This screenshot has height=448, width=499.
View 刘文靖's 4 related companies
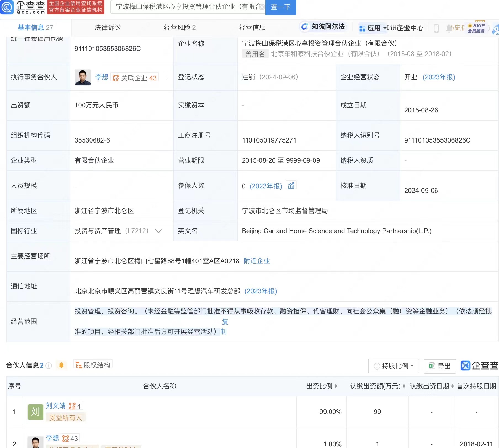pyautogui.click(x=75, y=406)
